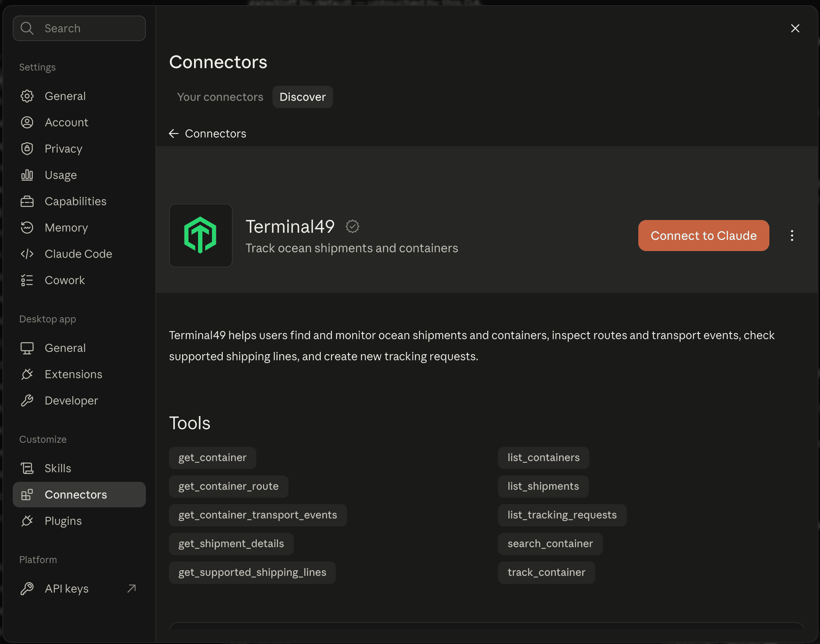820x644 pixels.
Task: Click the get_shipment_details tool chip
Action: [x=231, y=544]
